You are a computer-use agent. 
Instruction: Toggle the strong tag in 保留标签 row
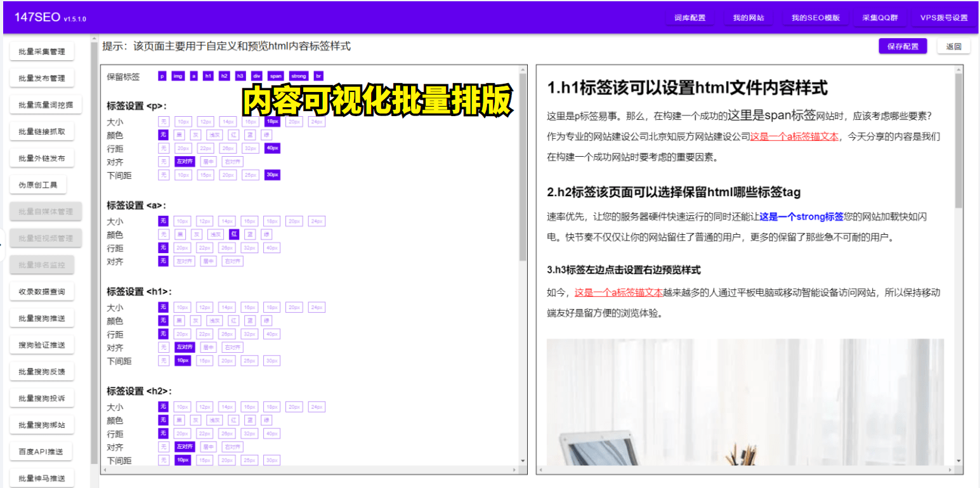coord(298,76)
